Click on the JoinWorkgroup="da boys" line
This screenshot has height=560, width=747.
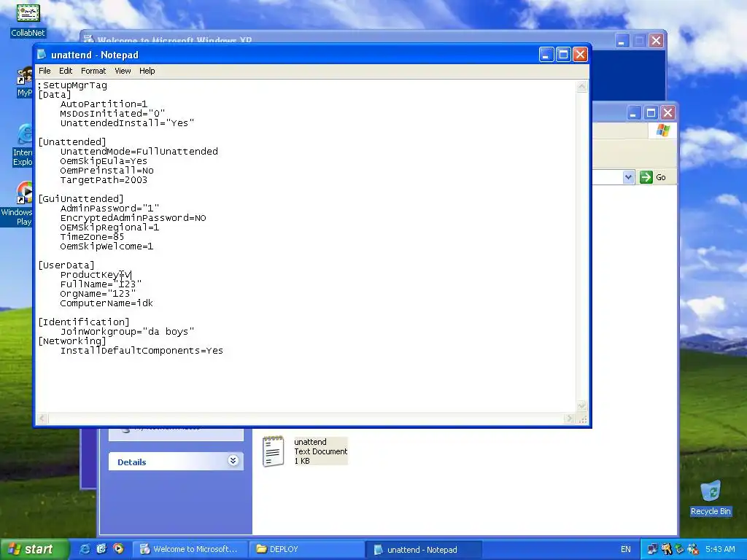(127, 332)
